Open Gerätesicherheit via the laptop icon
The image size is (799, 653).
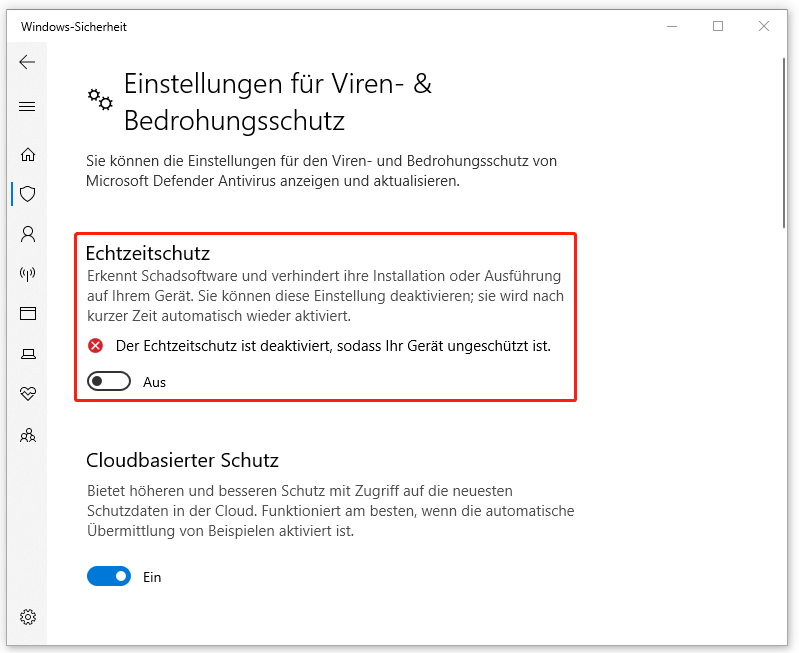[27, 354]
